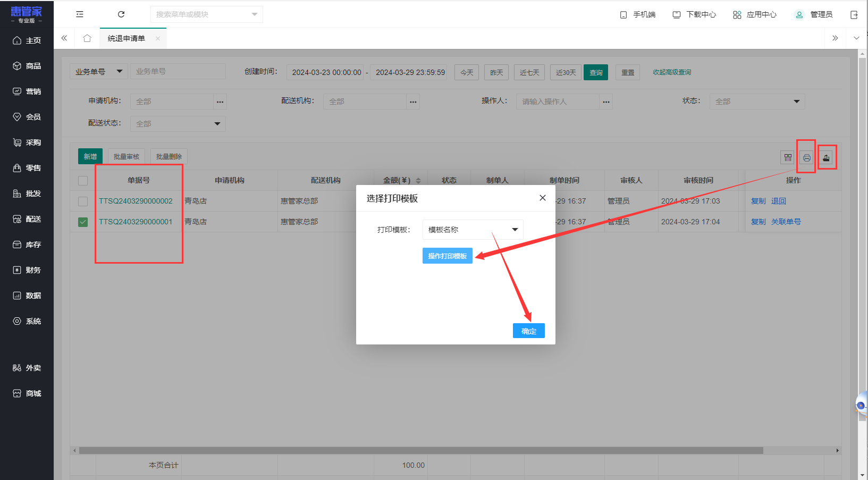
Task: Open the 下载中心 download center
Action: [695, 14]
